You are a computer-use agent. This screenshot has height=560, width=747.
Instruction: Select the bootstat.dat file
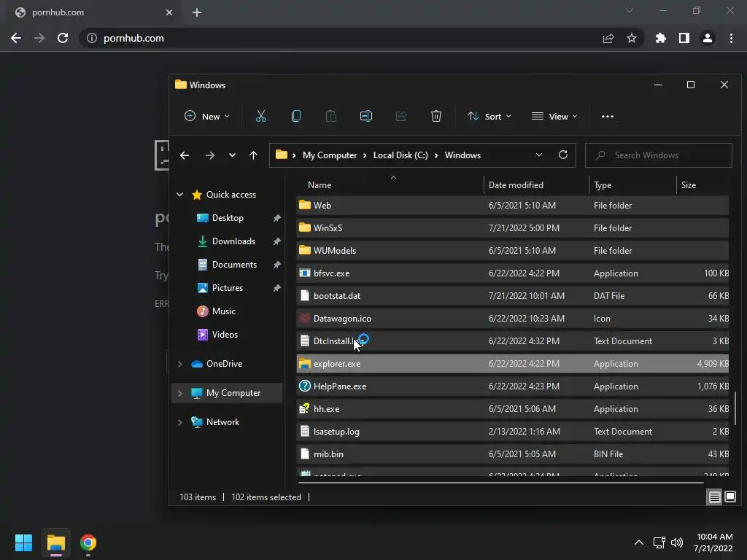[x=513, y=296]
